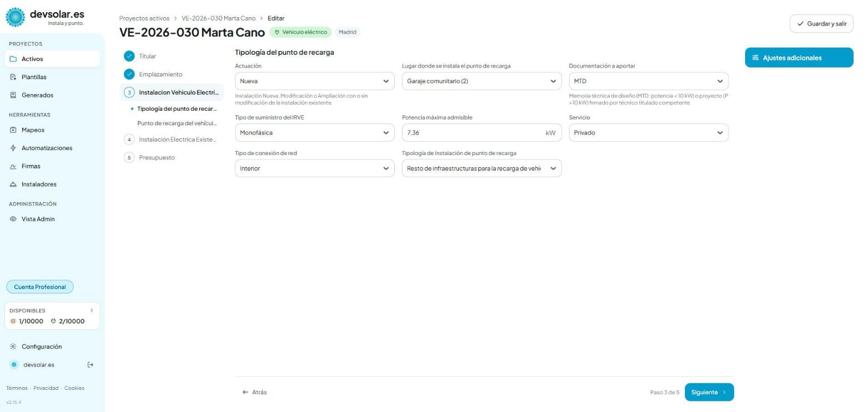Click the completed Emplazamiento step checkmark

[130, 74]
